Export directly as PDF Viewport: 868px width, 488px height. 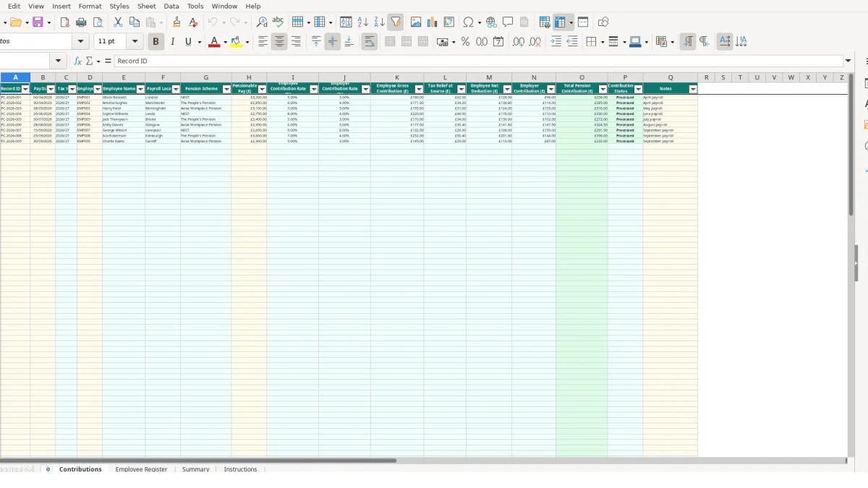[65, 22]
